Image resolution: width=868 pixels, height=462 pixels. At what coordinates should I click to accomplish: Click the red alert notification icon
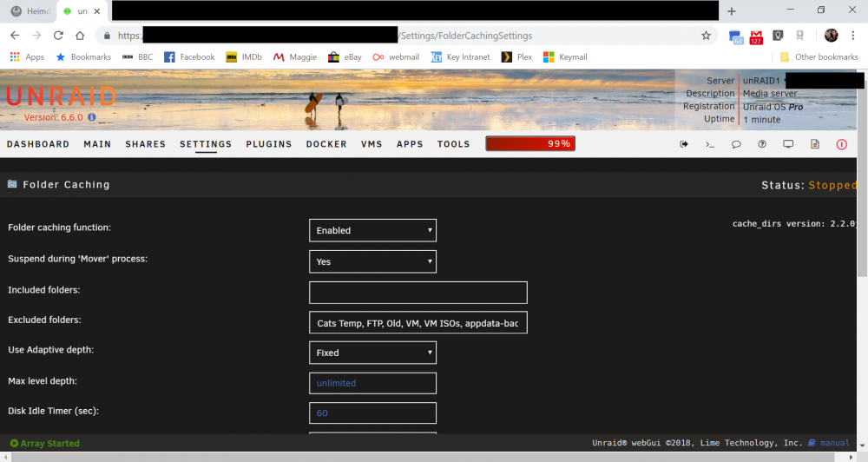click(x=841, y=144)
